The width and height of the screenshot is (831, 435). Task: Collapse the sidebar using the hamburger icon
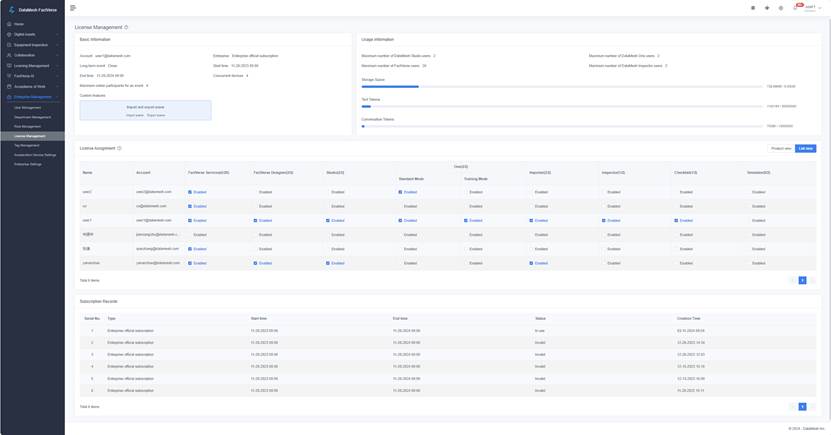[73, 8]
